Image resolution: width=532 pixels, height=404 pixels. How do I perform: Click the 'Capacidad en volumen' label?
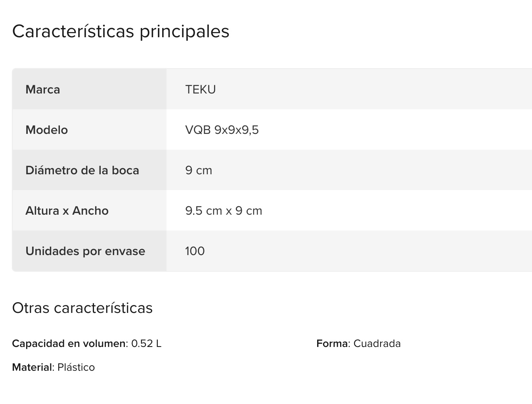coord(69,343)
